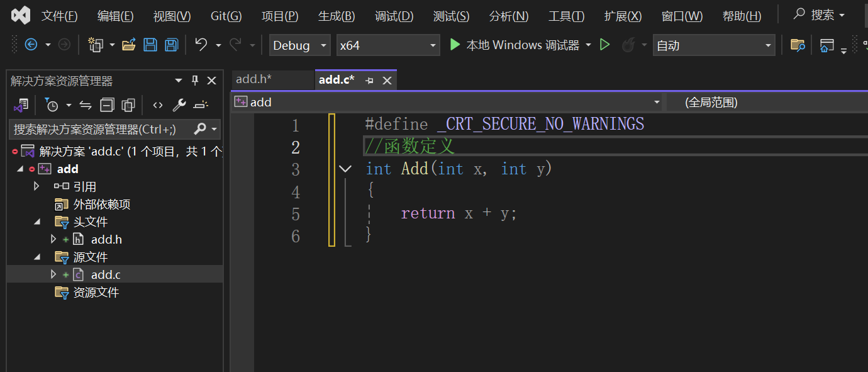
Task: Open the 帮助(H) menu
Action: [742, 16]
